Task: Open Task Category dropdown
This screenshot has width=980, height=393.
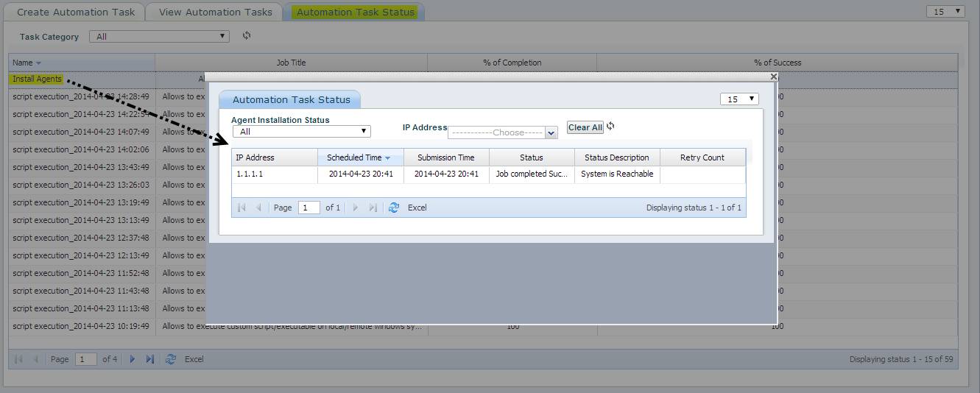Action: point(159,36)
